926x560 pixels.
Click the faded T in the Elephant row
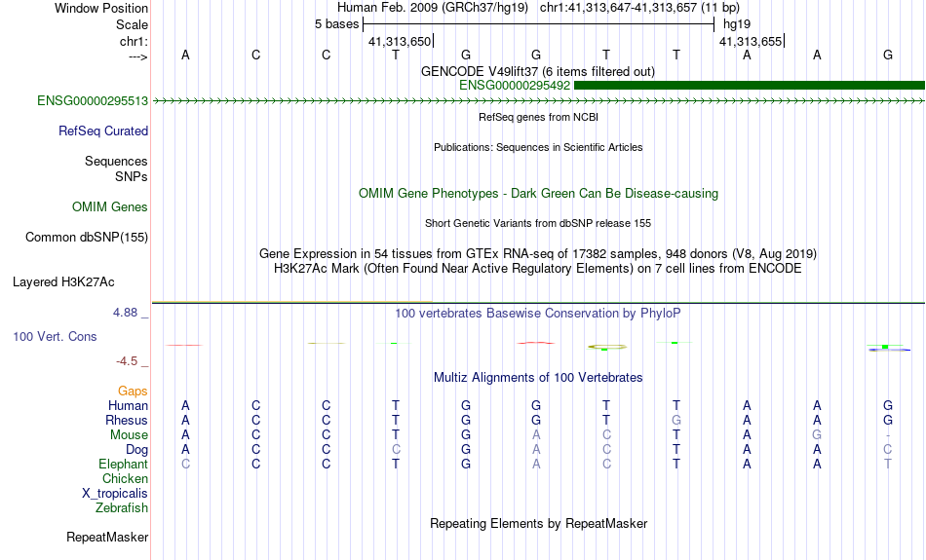888,465
